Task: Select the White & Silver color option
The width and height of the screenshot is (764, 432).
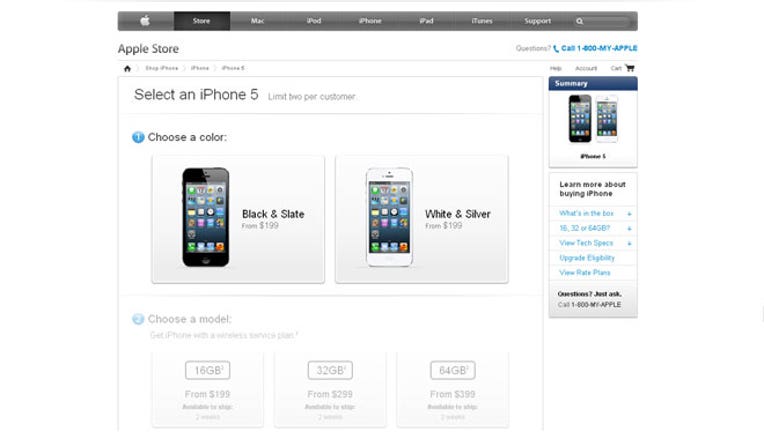Action: 422,219
